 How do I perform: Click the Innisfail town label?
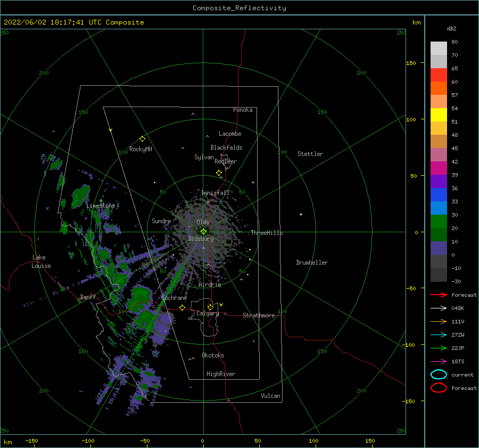tap(215, 193)
